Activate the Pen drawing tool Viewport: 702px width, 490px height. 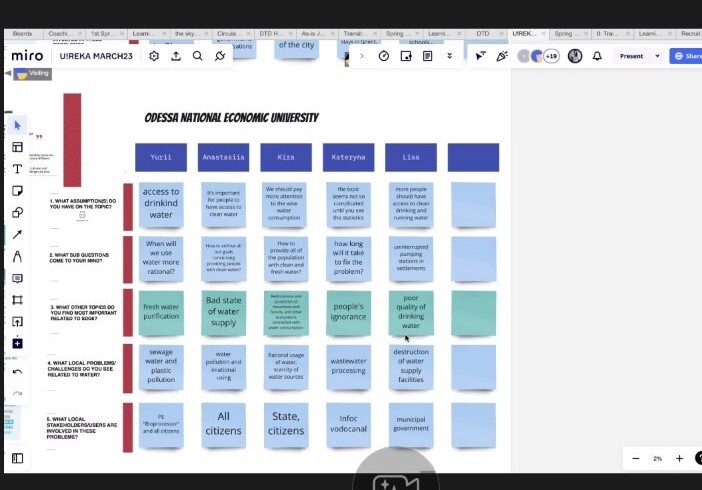tap(17, 257)
